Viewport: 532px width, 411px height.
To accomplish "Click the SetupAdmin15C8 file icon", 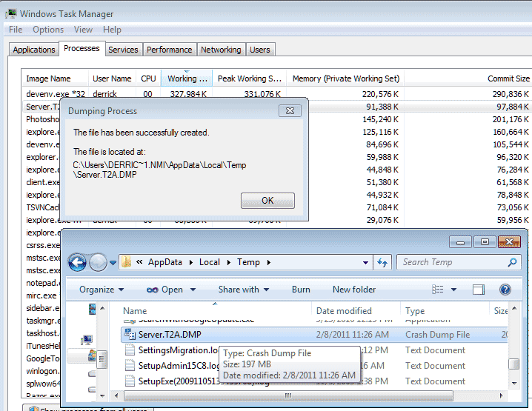I will pos(130,365).
